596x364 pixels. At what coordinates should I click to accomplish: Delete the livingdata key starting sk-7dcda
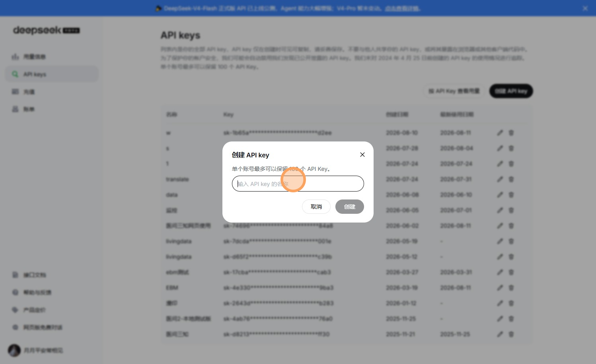pyautogui.click(x=511, y=241)
